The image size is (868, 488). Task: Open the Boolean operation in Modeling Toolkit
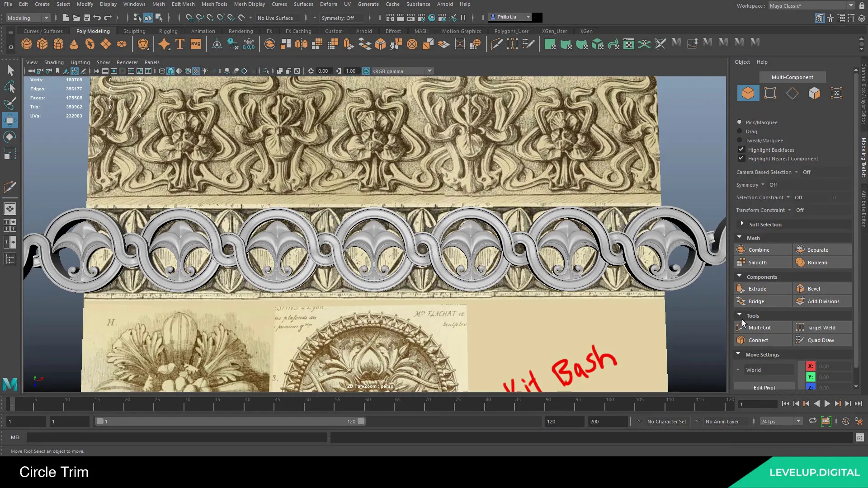pyautogui.click(x=816, y=262)
